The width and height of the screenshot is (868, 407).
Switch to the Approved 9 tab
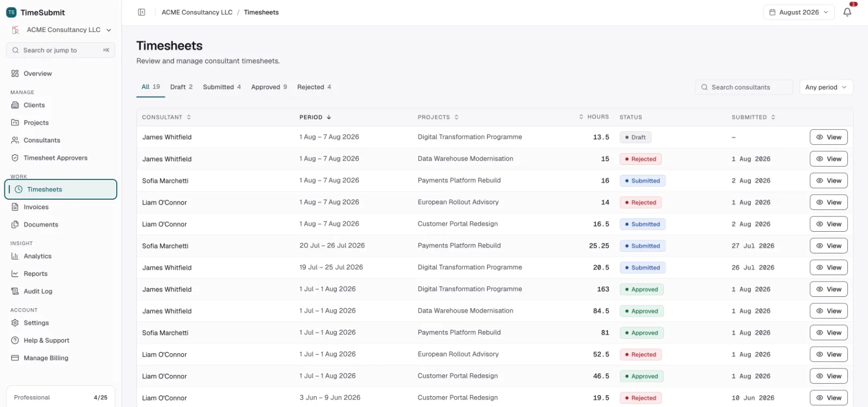pos(269,87)
